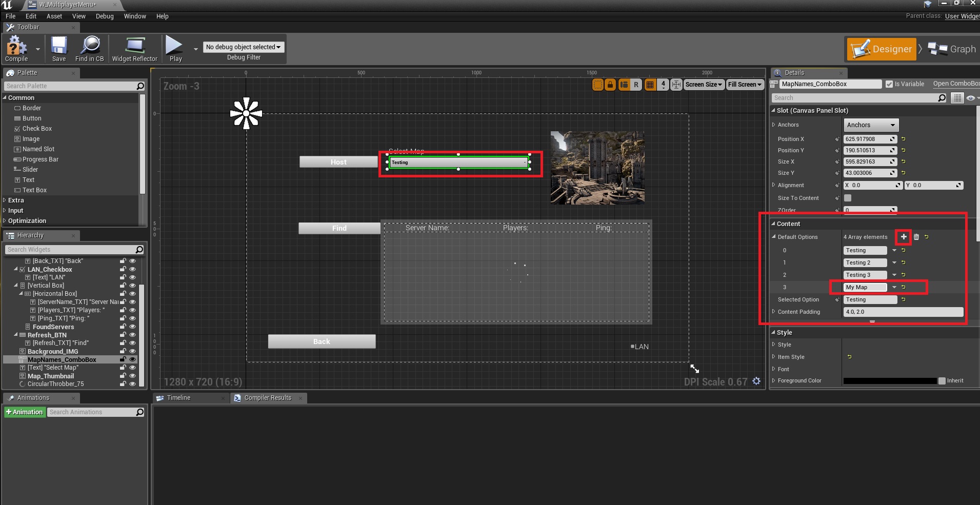The height and width of the screenshot is (505, 980).
Task: Toggle the Is Variable checkbox
Action: (889, 84)
